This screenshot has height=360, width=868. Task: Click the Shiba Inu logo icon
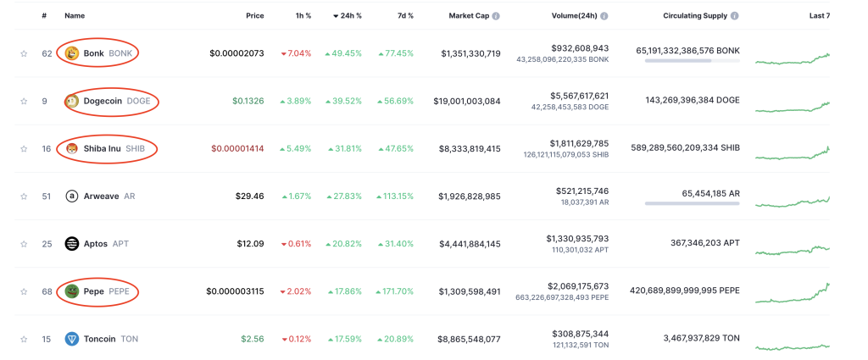coord(72,149)
